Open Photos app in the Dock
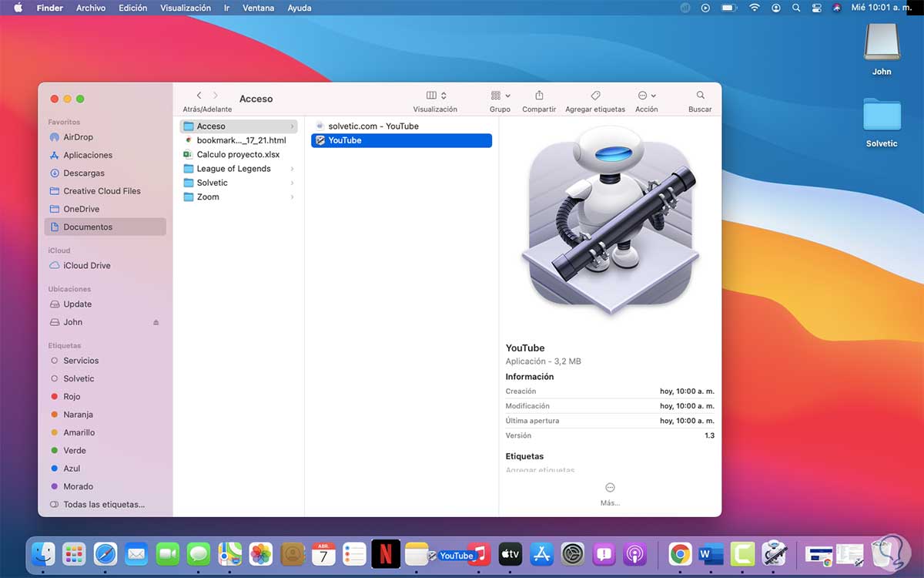This screenshot has width=924, height=578. pos(261,553)
